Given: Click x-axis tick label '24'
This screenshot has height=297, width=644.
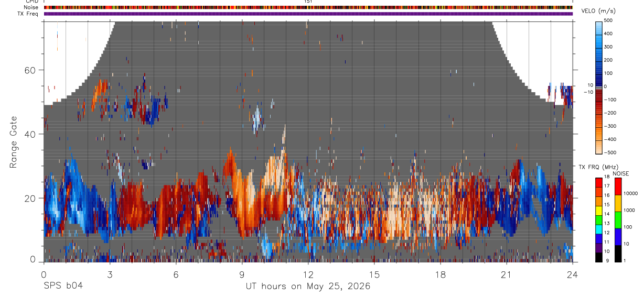Looking at the screenshot, I should tap(573, 274).
